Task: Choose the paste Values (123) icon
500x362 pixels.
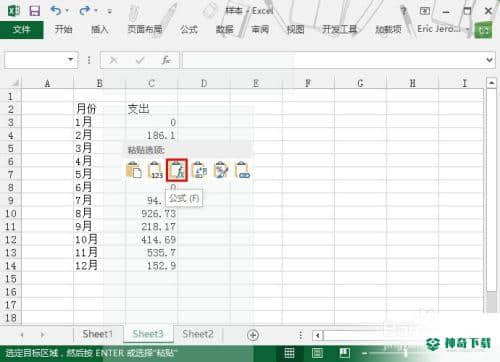Action: 155,170
